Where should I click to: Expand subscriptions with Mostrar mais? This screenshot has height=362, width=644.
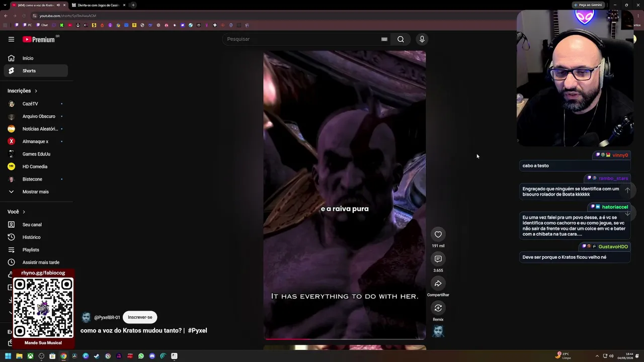pos(36,192)
